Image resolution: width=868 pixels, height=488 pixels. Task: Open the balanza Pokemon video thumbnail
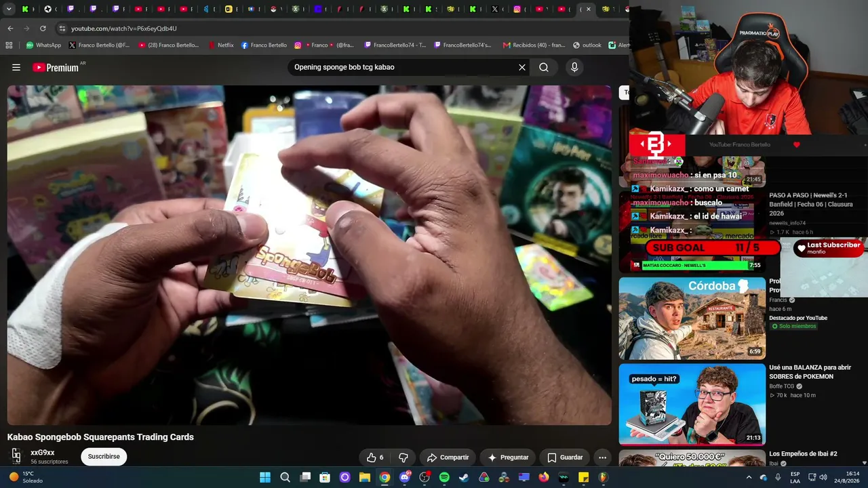692,405
